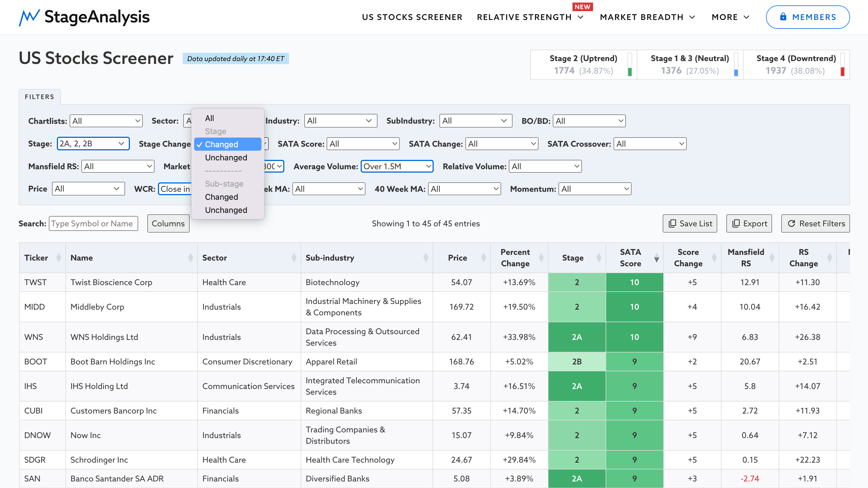Click the Relative Strength chevron icon

[x=580, y=17]
